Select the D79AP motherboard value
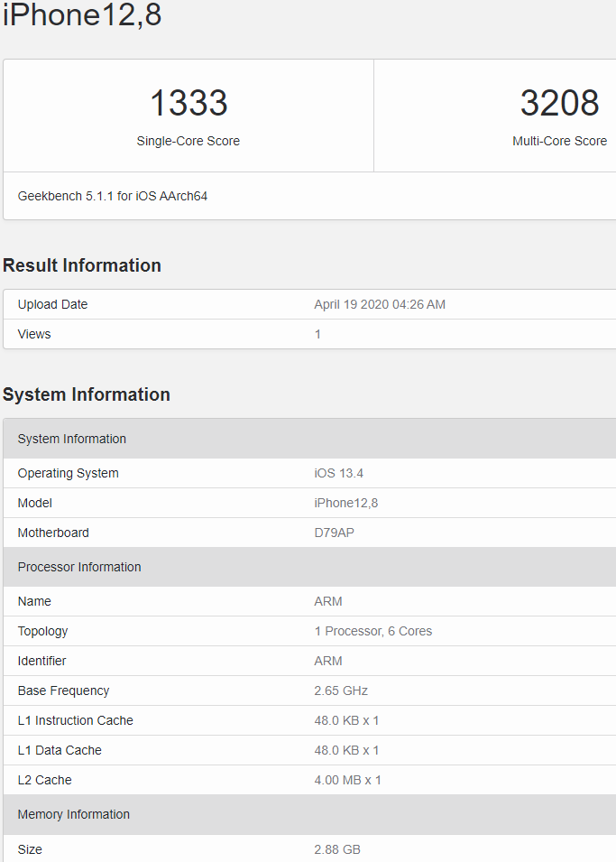616x862 pixels. 334,533
